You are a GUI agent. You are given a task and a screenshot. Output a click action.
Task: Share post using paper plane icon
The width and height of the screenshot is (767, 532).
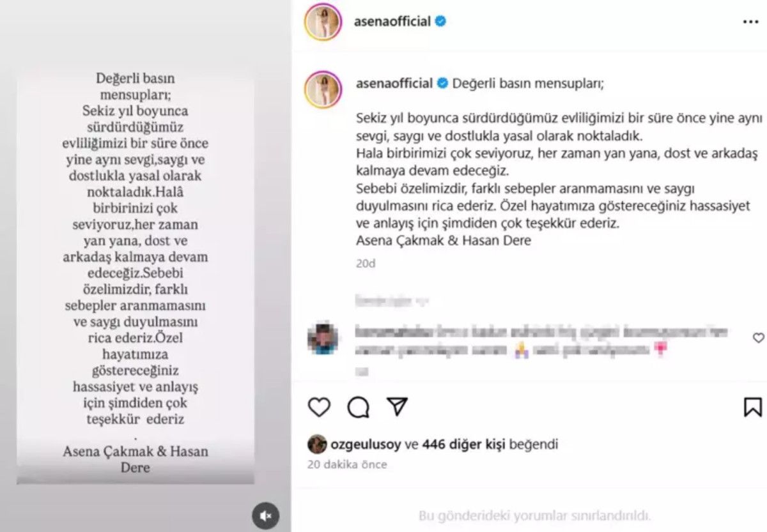click(397, 407)
